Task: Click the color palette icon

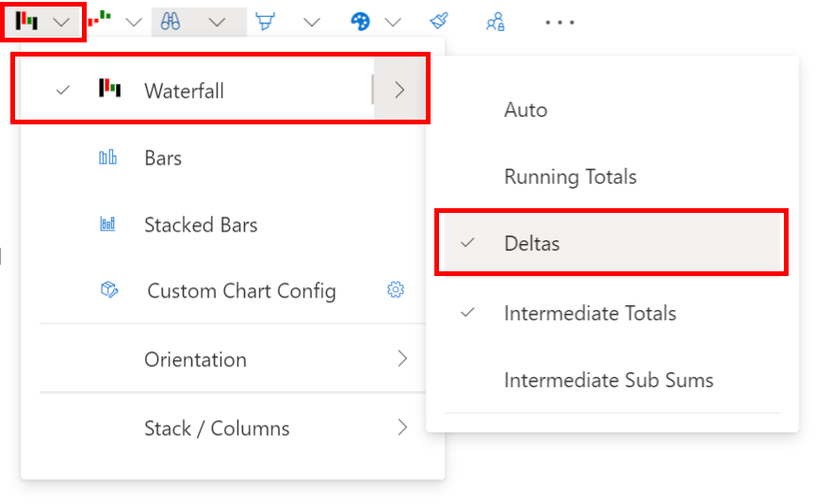Action: pyautogui.click(x=360, y=22)
